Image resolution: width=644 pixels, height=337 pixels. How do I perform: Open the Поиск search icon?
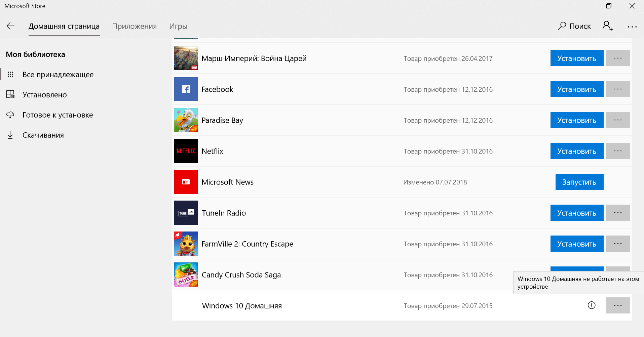[562, 26]
